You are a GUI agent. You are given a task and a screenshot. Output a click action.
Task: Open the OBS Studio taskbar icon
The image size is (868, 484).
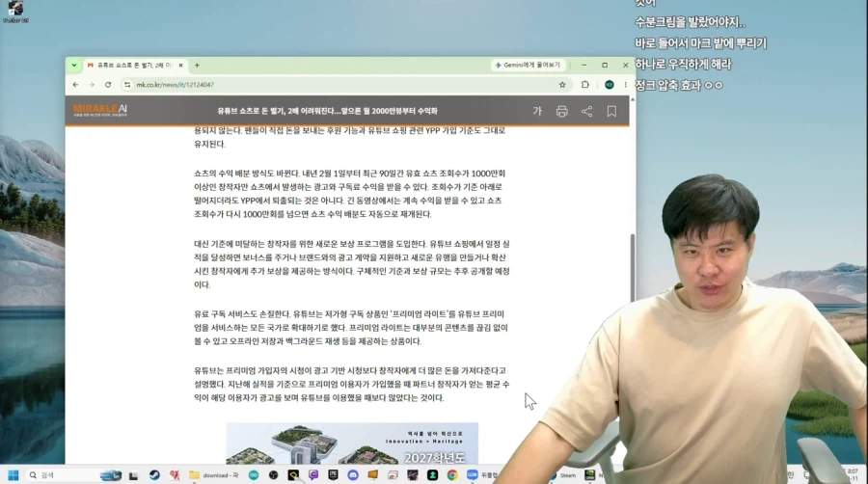point(274,475)
